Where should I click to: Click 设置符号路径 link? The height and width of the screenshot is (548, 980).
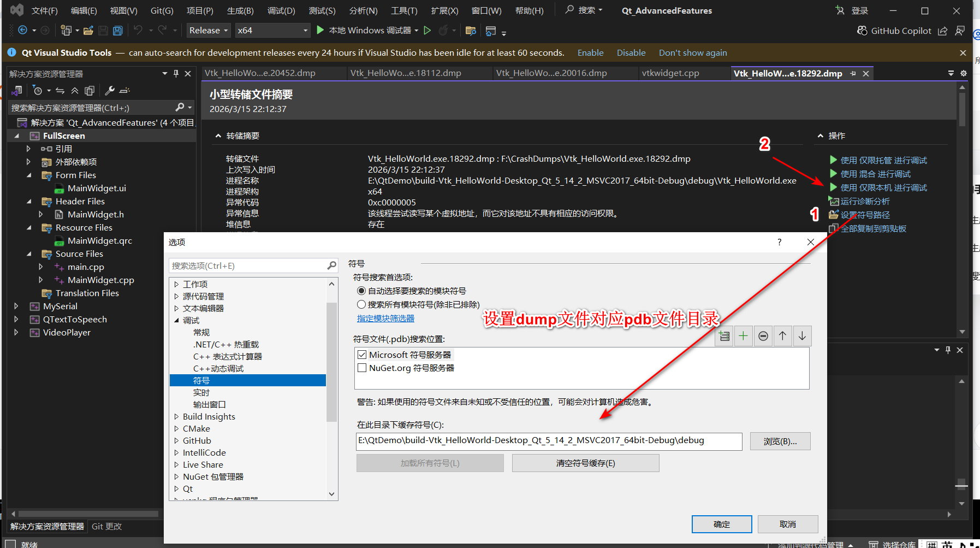tap(865, 215)
